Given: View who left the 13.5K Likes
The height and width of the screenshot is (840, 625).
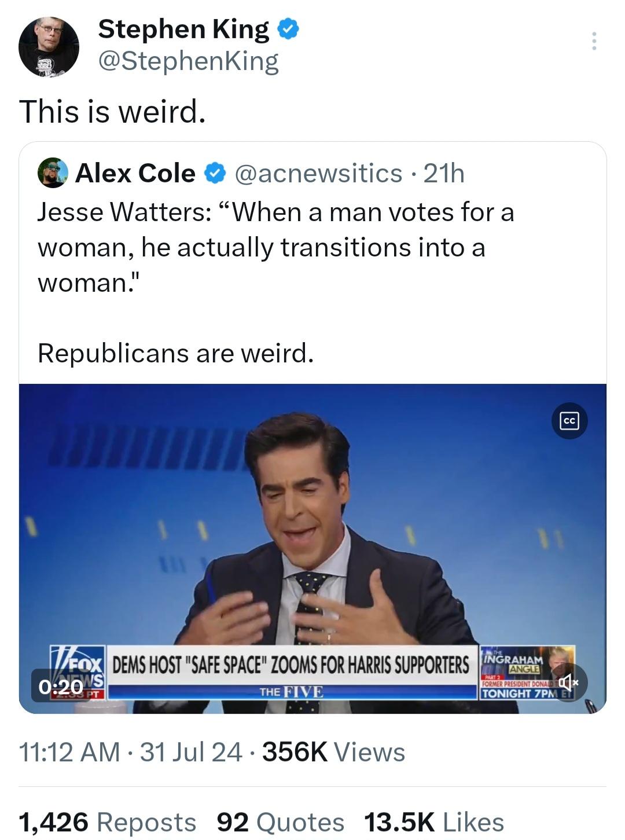Looking at the screenshot, I should point(434,820).
